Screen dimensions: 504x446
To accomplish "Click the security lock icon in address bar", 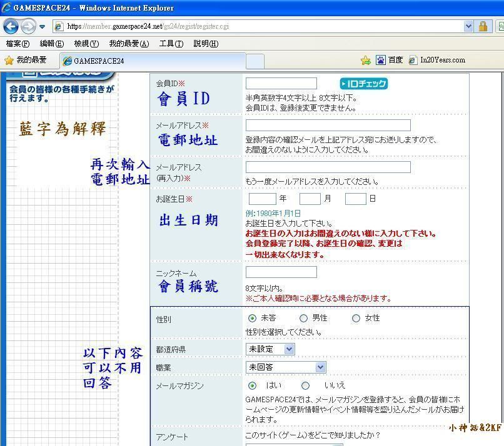I will tap(483, 26).
